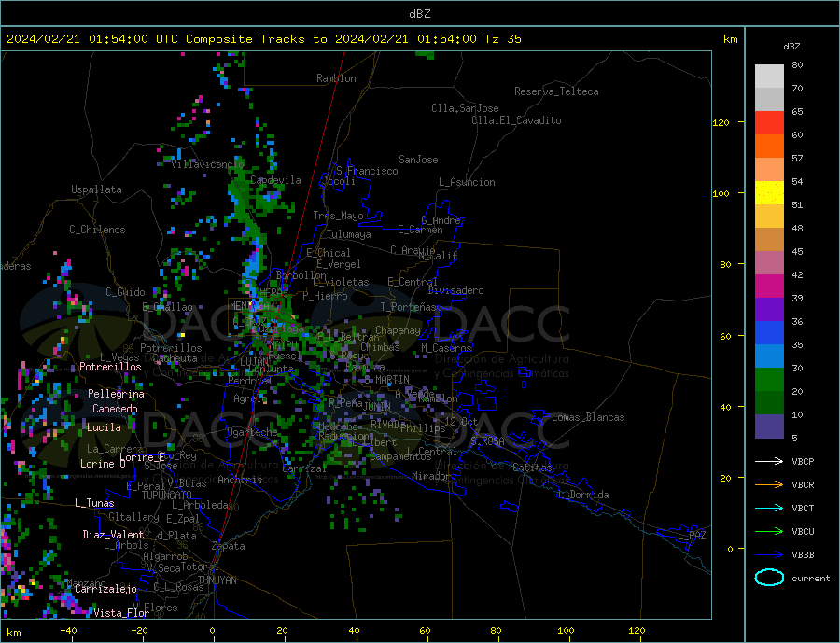Click the 'Clla.El_Cavadito' map label
This screenshot has width=840, height=643.
[516, 120]
